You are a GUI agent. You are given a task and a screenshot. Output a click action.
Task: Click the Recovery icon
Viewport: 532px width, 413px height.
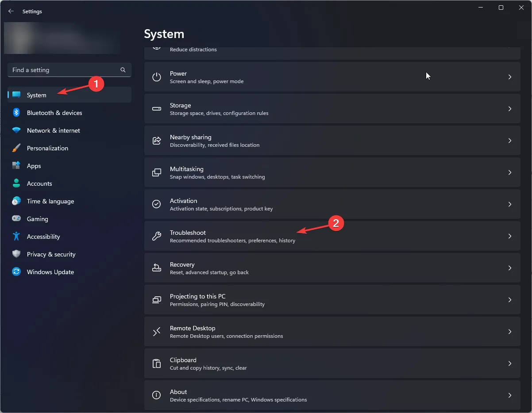157,268
